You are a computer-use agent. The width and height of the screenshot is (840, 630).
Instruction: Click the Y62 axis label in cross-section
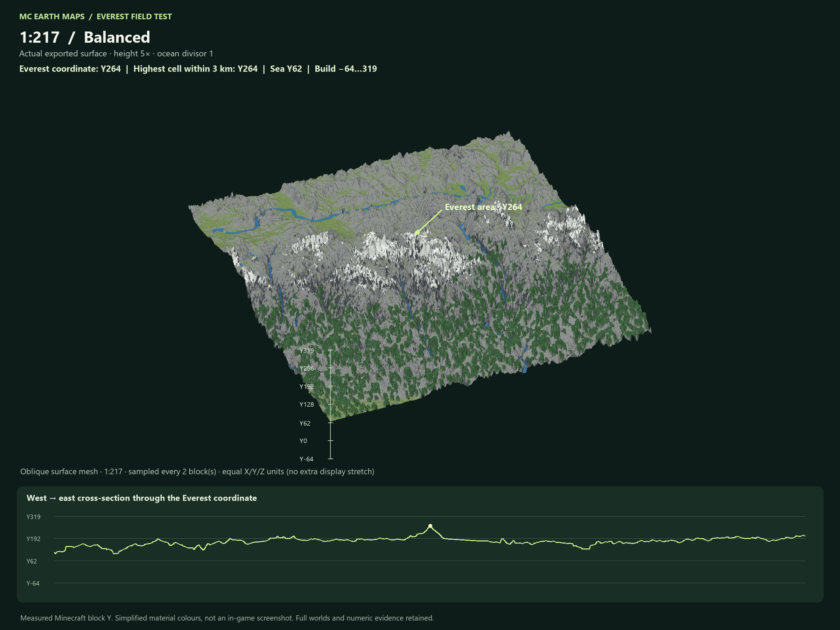tap(31, 561)
